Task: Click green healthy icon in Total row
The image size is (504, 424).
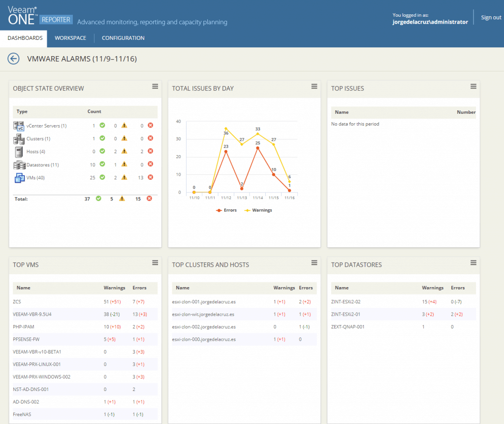Action: (x=98, y=198)
